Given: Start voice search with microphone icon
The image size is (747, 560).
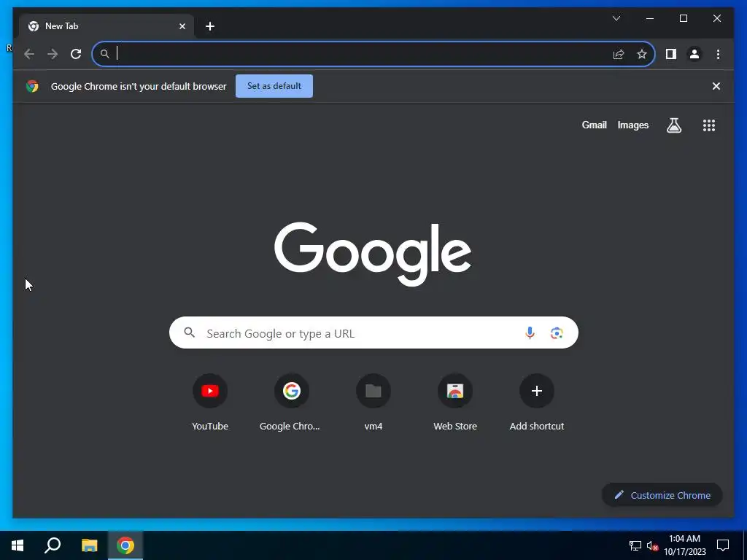Looking at the screenshot, I should point(530,332).
